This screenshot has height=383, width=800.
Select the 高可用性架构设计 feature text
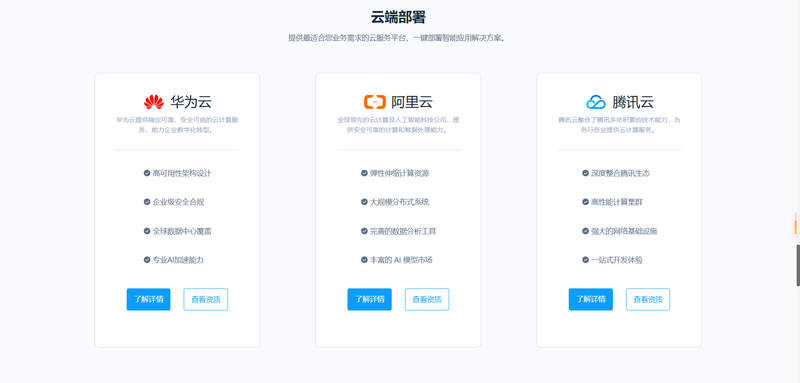pyautogui.click(x=182, y=173)
